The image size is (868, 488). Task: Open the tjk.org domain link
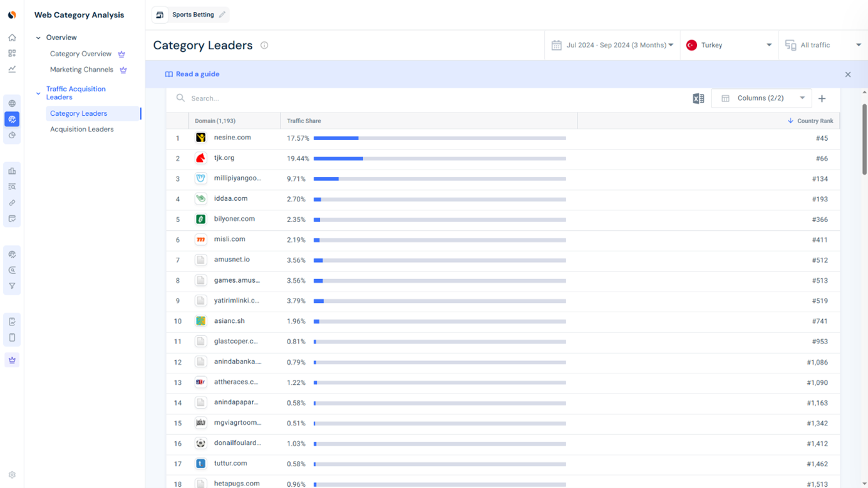click(224, 158)
